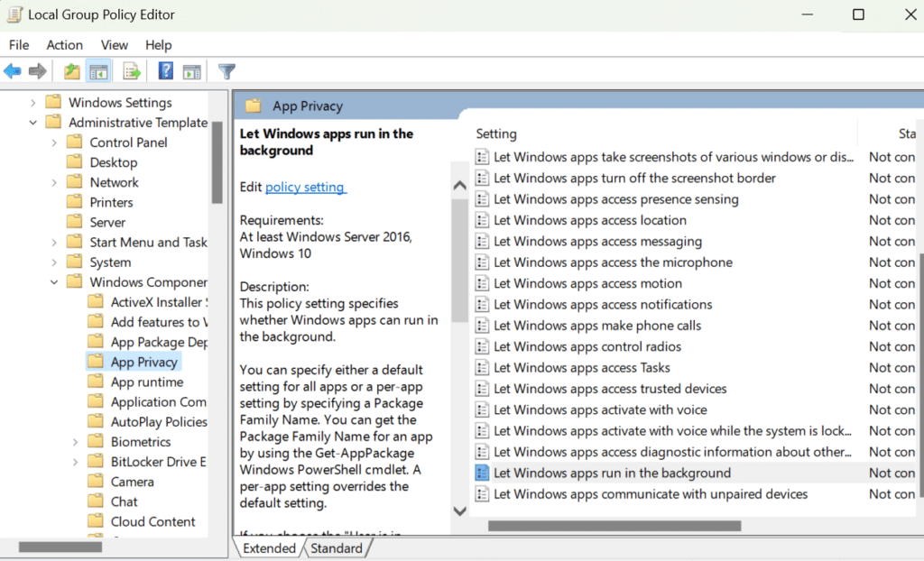Expand the System tree node
This screenshot has height=561, width=924.
pyautogui.click(x=54, y=262)
